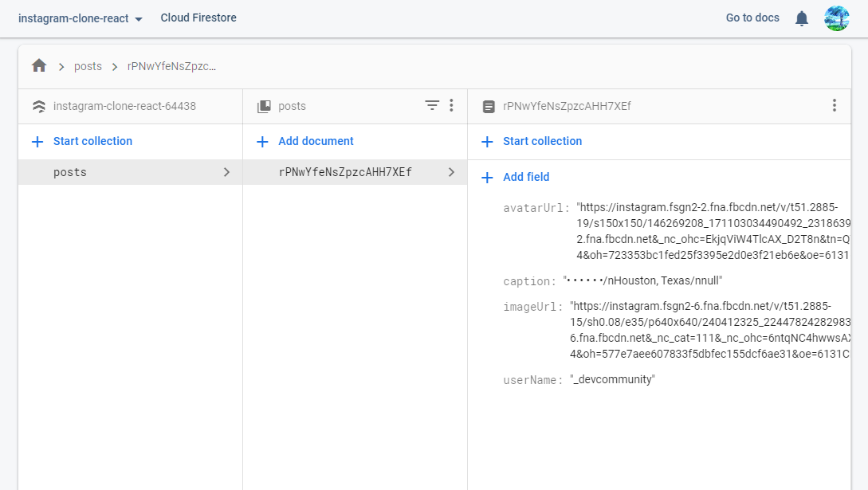Click the instagram-clone-react-64438 database header
868x490 pixels.
click(x=124, y=106)
